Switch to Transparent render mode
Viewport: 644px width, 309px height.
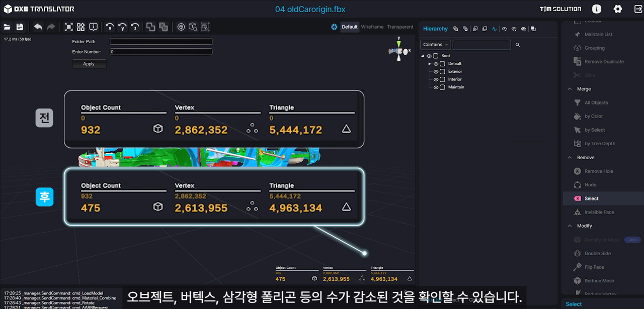pyautogui.click(x=400, y=27)
